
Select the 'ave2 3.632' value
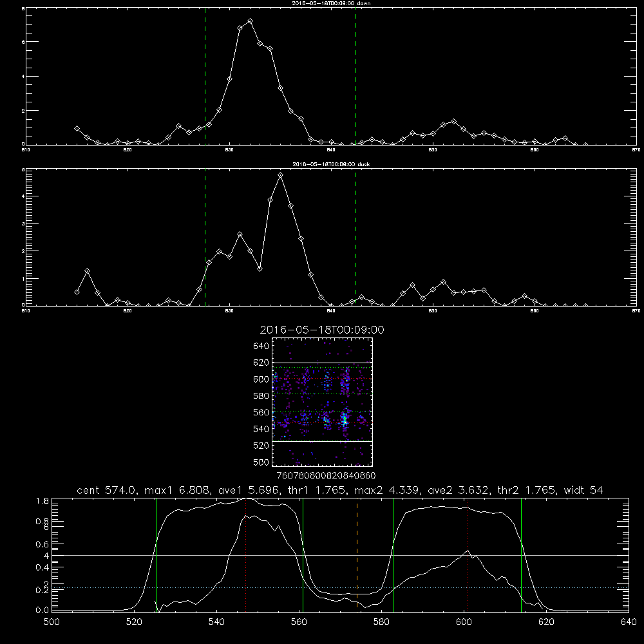(459, 490)
